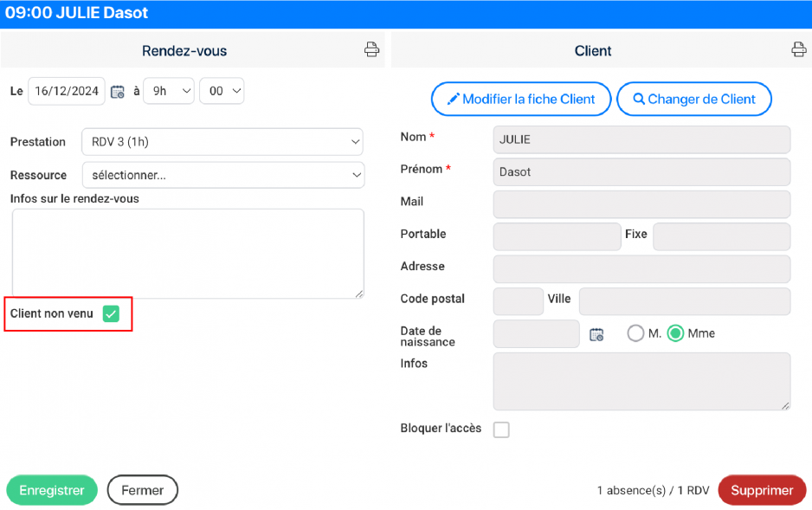Open Changer de Client
The height and width of the screenshot is (510, 812).
click(x=693, y=99)
